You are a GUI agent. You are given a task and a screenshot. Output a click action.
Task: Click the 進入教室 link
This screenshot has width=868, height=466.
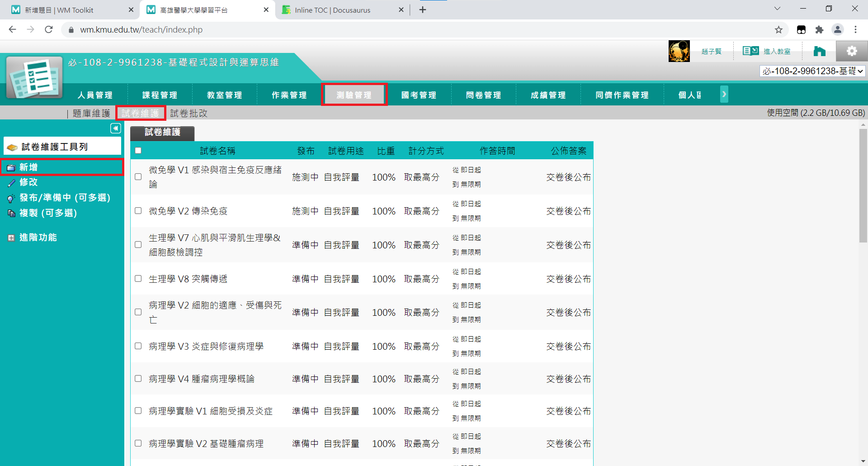[x=777, y=51]
